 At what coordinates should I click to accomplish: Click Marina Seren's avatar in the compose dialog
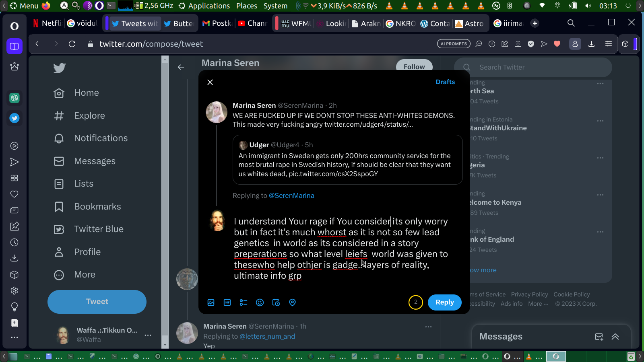tap(217, 112)
